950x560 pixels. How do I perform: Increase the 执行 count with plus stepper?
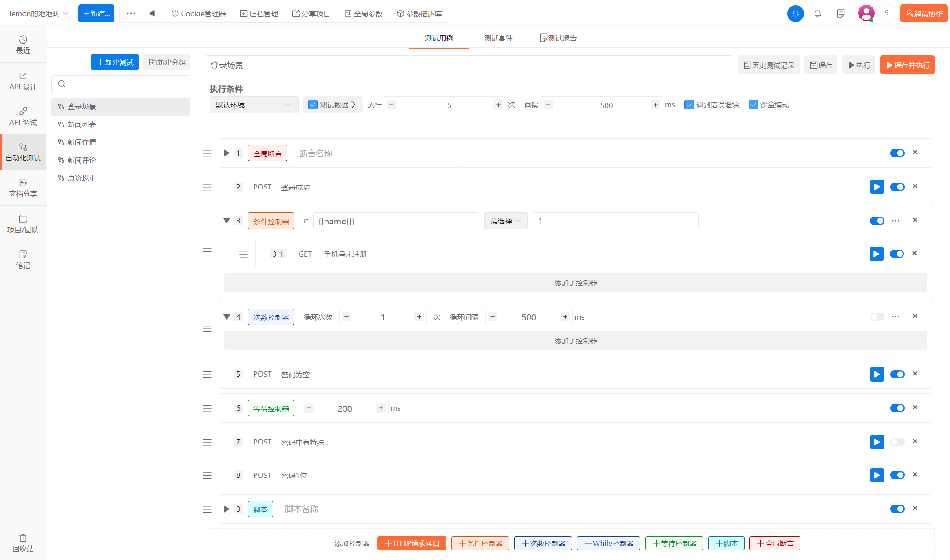(498, 105)
